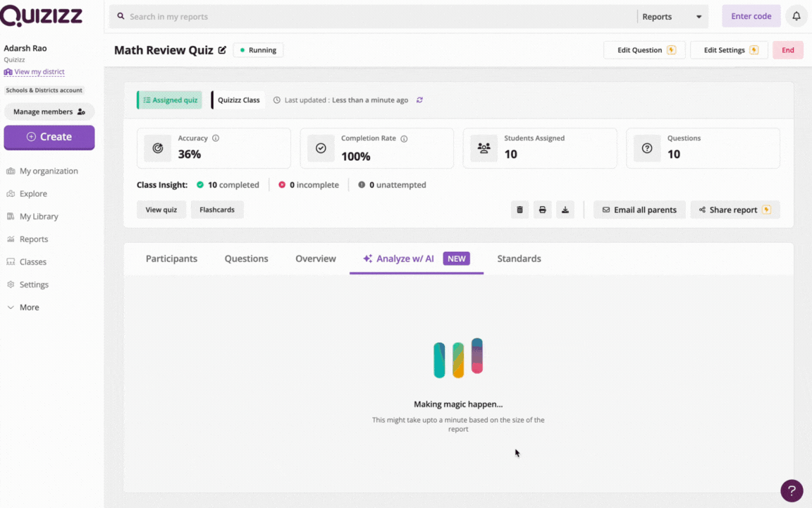Switch to the Overview tab
The width and height of the screenshot is (812, 508).
point(316,259)
